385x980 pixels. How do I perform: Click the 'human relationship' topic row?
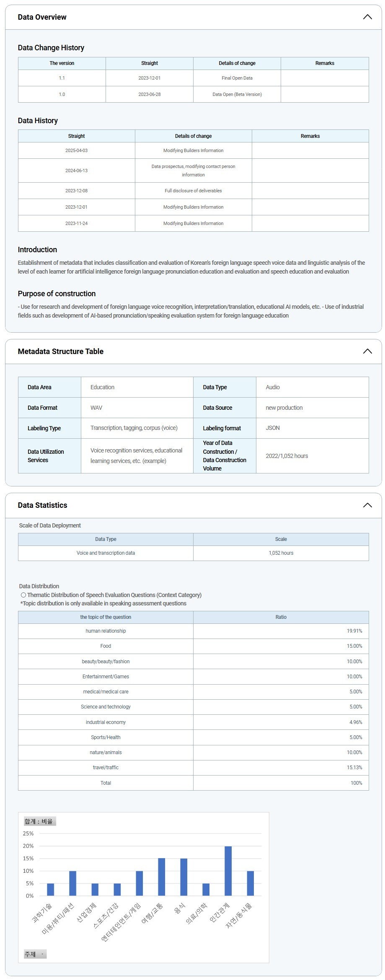[106, 631]
